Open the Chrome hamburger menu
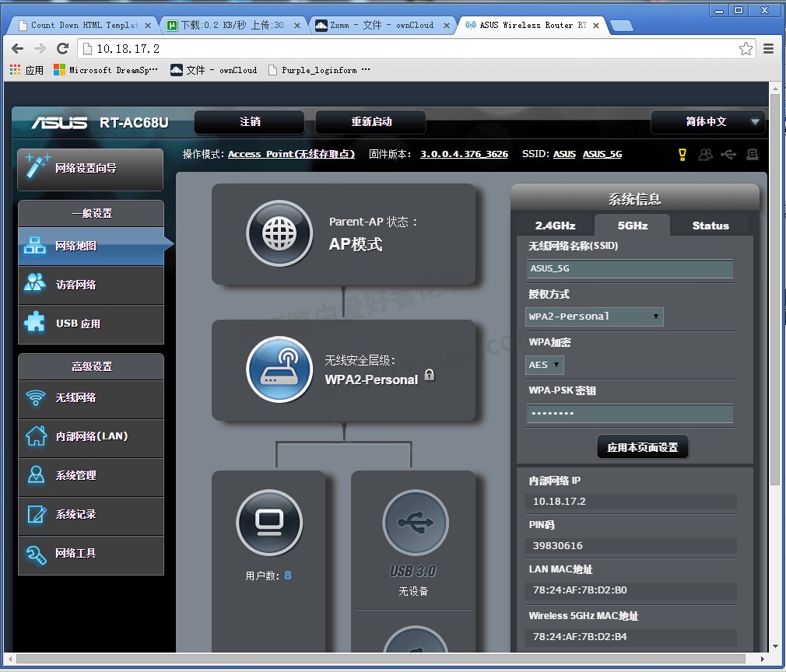This screenshot has height=672, width=786. tap(768, 48)
